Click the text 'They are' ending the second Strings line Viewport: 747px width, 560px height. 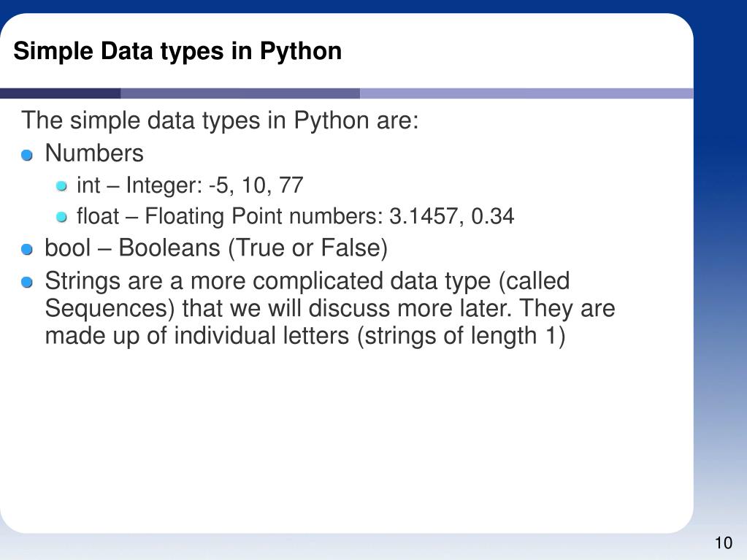567,309
